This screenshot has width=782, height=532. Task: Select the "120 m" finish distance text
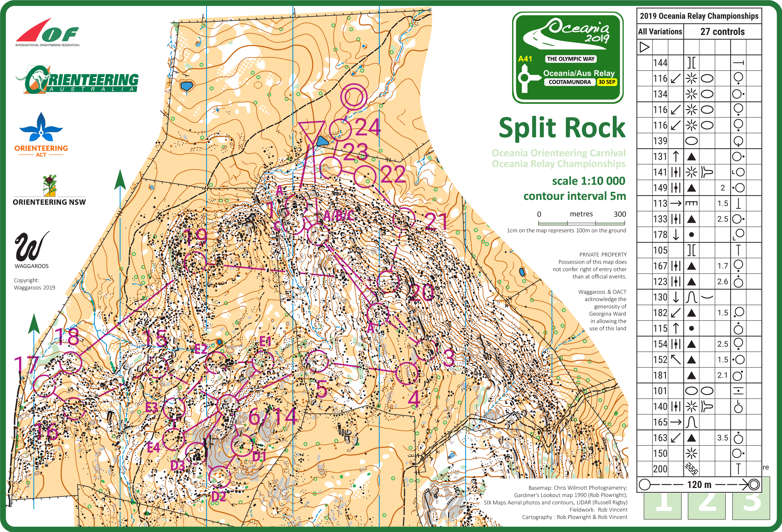[699, 484]
